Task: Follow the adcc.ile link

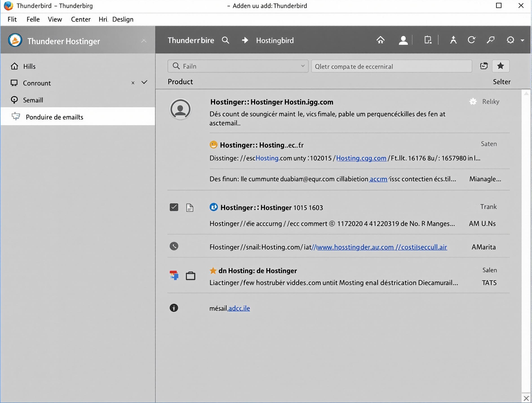Action: [x=239, y=308]
